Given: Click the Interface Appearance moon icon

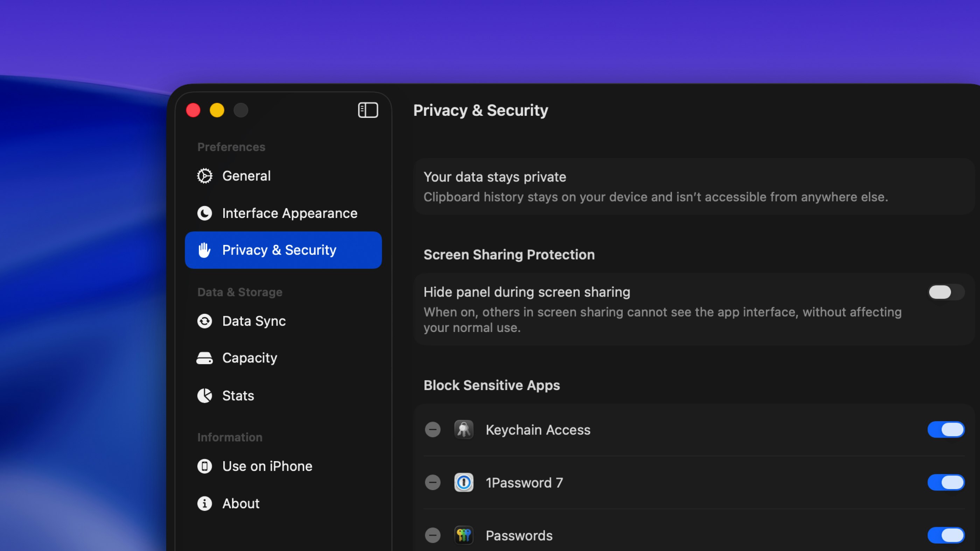Looking at the screenshot, I should [205, 213].
